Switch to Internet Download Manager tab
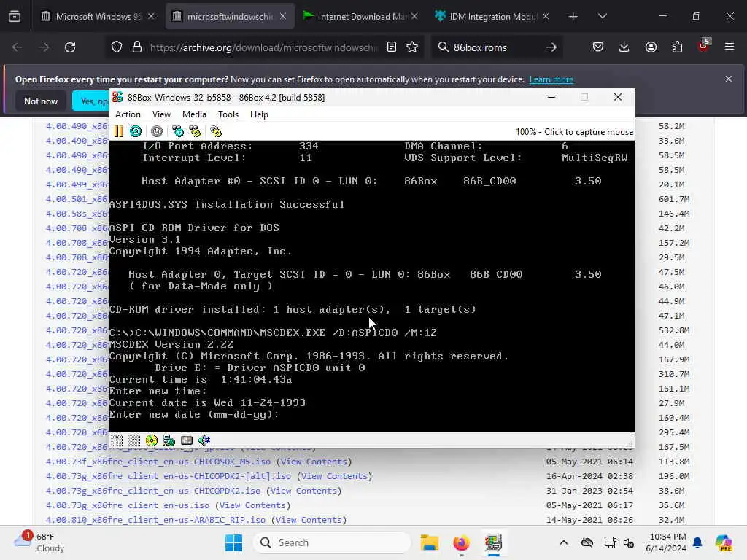The height and width of the screenshot is (560, 747). pyautogui.click(x=360, y=17)
